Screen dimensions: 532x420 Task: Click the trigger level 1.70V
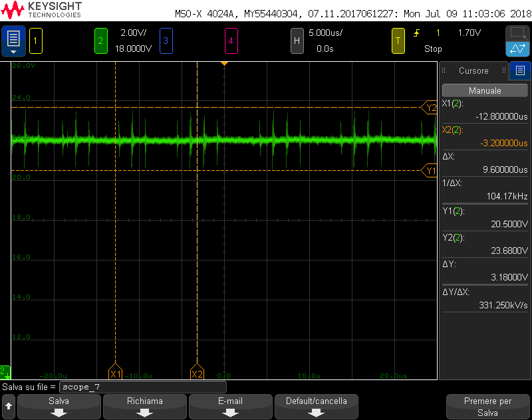pos(469,33)
